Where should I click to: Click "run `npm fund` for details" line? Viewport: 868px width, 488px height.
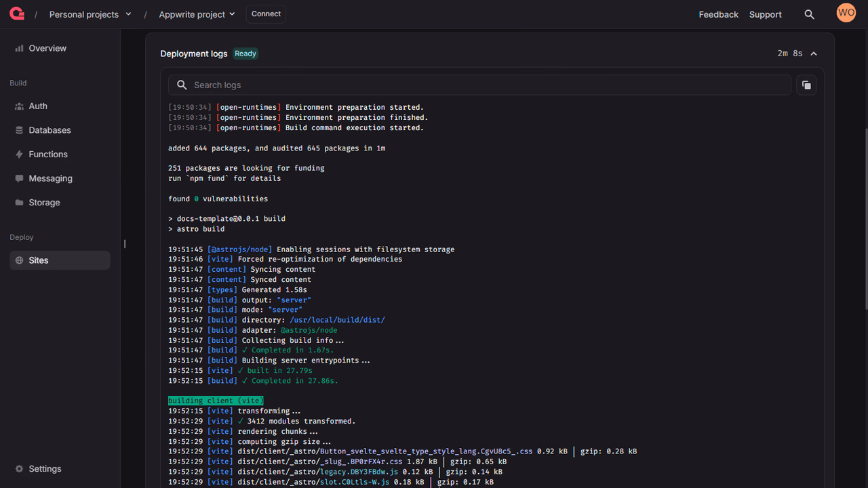click(224, 178)
